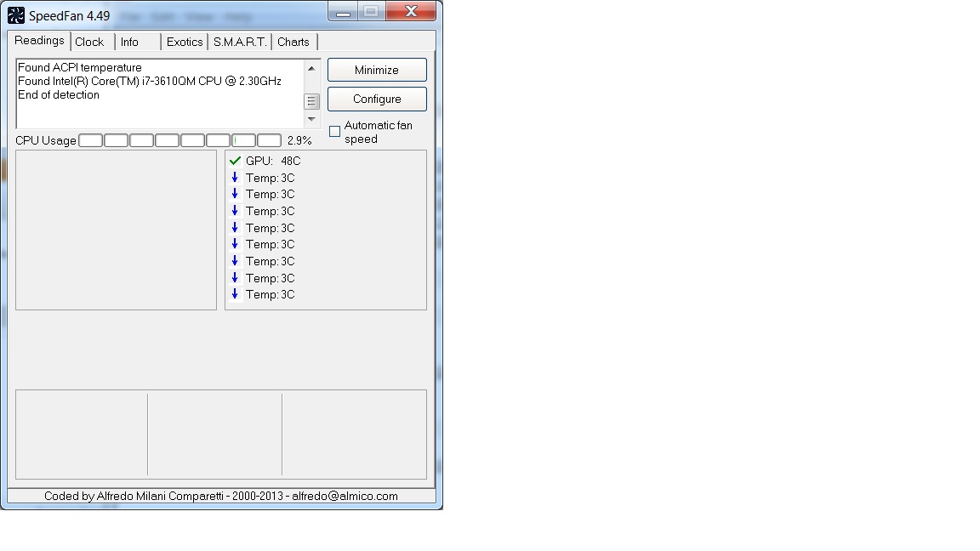The width and height of the screenshot is (980, 551).
Task: Click the detection log scroll up arrow
Action: coord(311,68)
